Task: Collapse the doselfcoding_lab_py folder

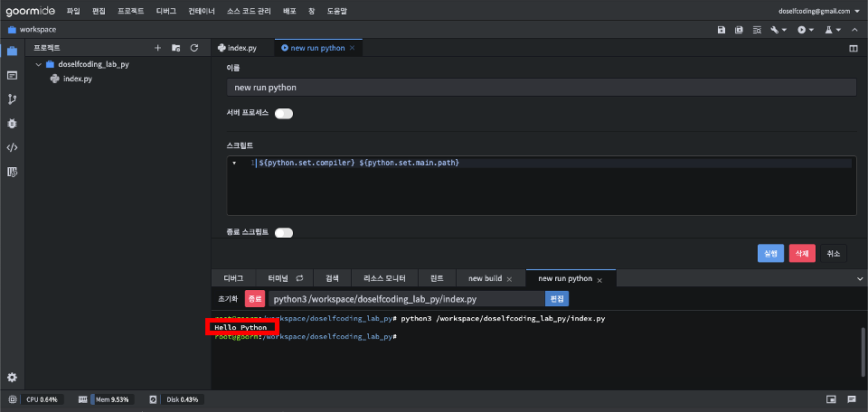Action: tap(39, 64)
